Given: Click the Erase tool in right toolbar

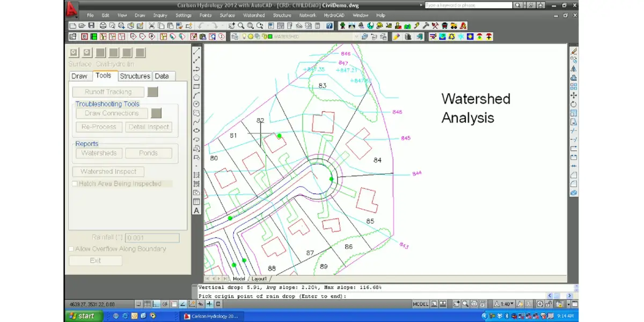Looking at the screenshot, I should [574, 50].
